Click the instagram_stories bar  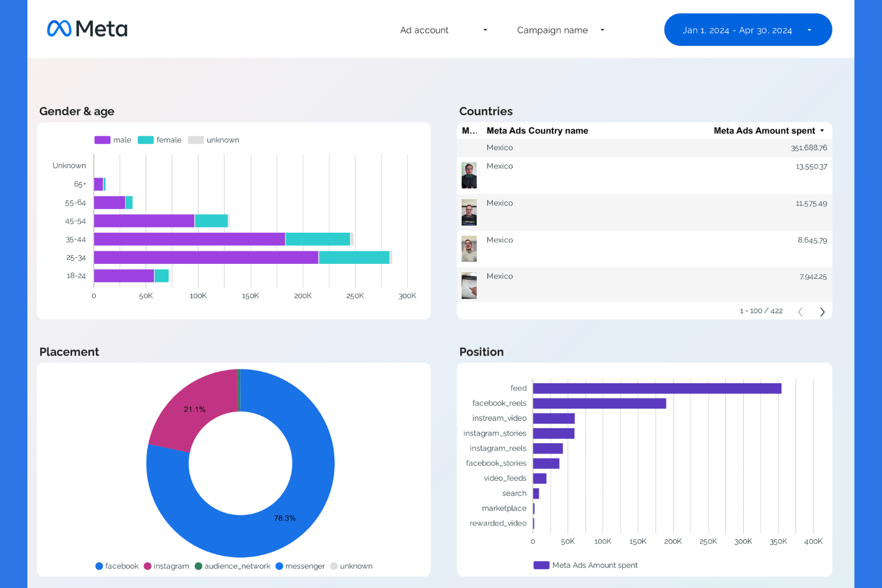pos(554,433)
